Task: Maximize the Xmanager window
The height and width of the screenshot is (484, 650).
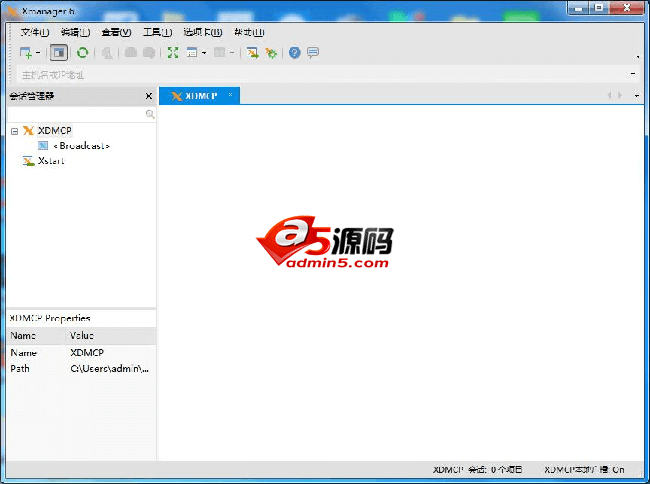Action: 599,8
